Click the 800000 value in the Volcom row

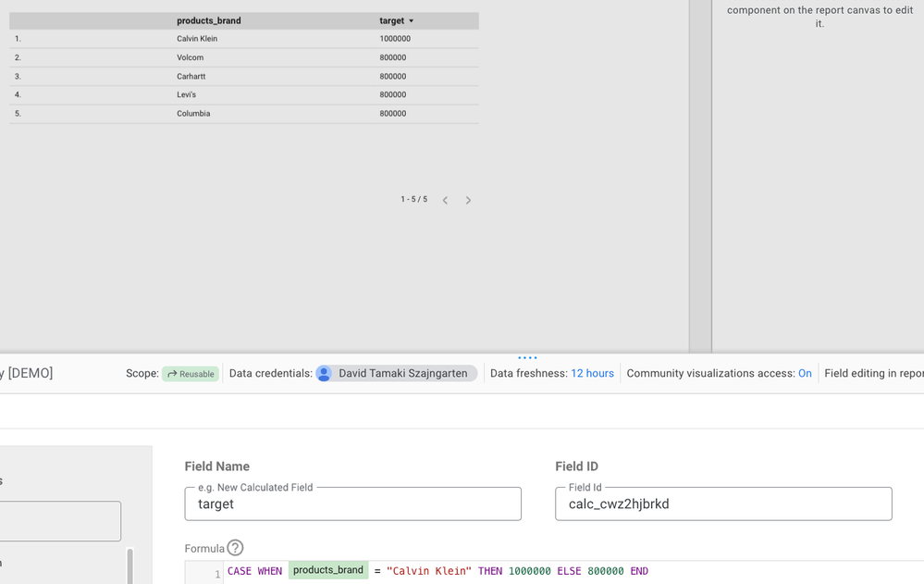click(392, 57)
